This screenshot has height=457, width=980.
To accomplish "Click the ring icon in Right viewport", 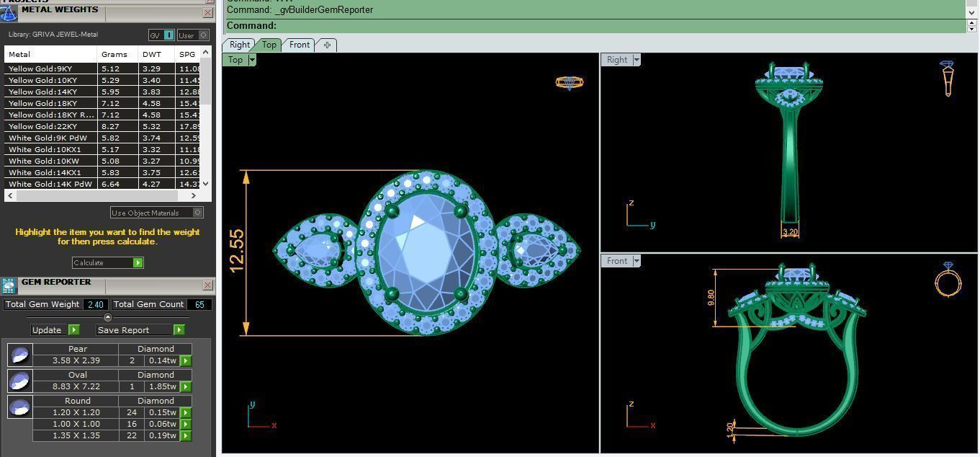I will click(948, 78).
